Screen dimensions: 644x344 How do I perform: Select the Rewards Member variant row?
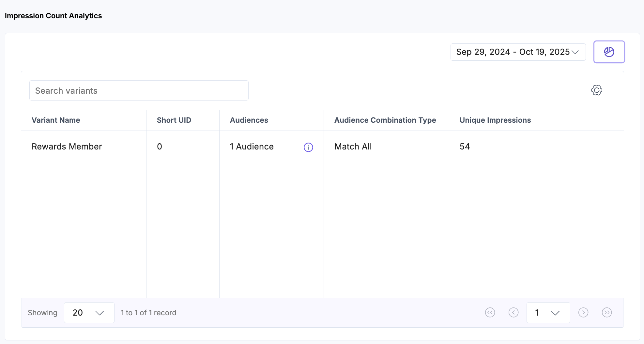(67, 147)
